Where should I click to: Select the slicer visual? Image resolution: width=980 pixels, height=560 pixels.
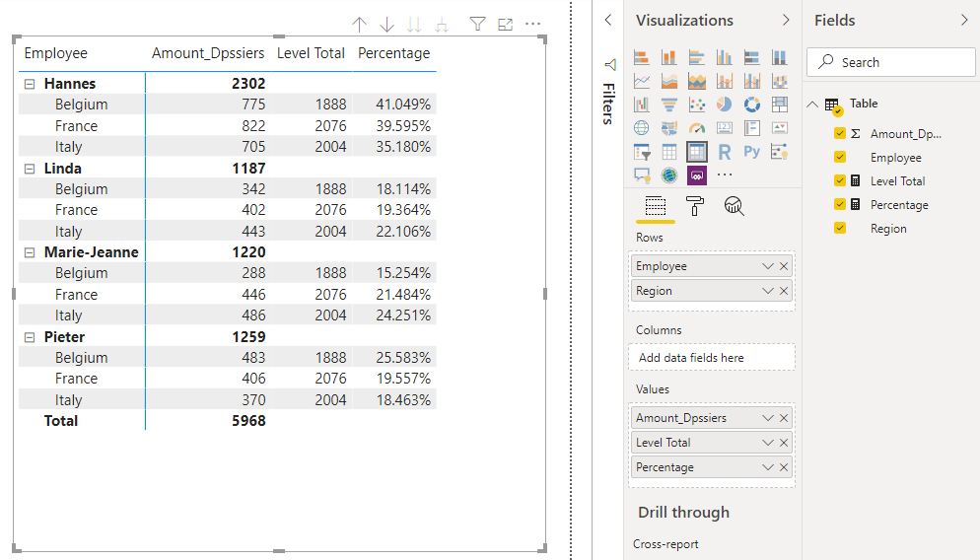(x=641, y=152)
